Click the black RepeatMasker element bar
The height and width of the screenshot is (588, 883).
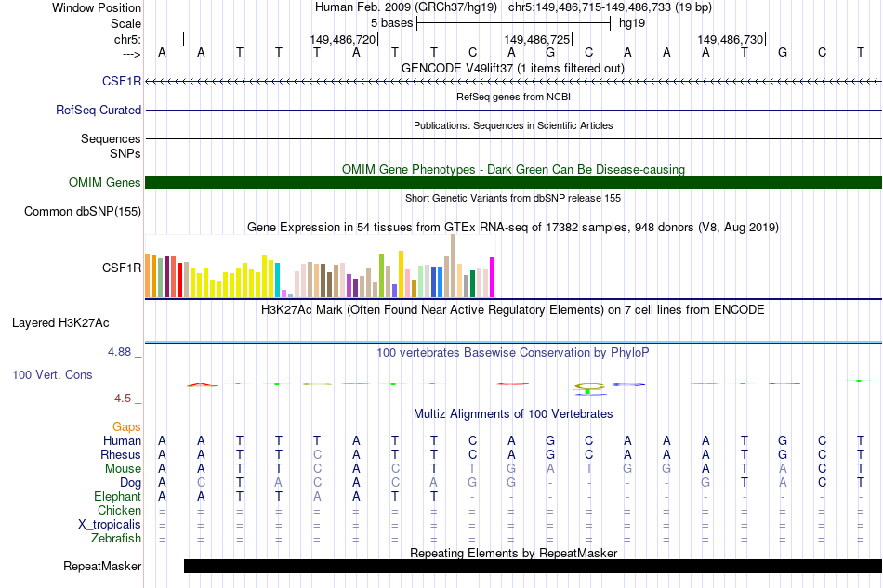(533, 566)
